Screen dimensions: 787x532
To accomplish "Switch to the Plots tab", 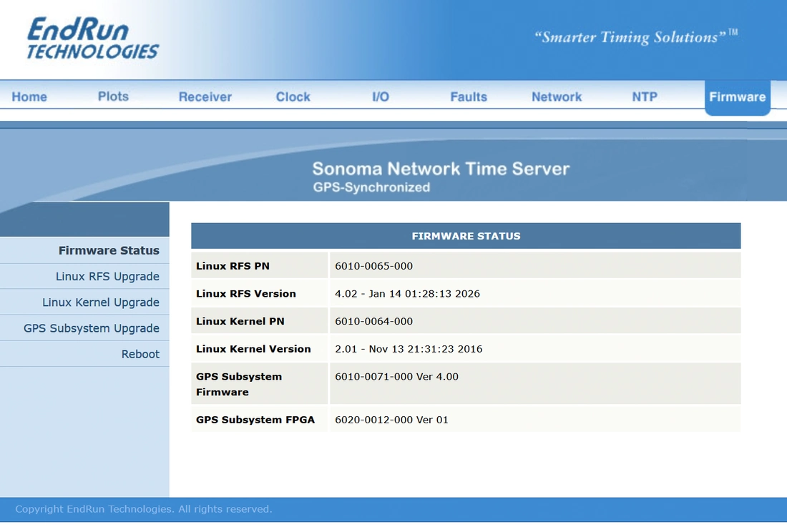I will coord(113,97).
